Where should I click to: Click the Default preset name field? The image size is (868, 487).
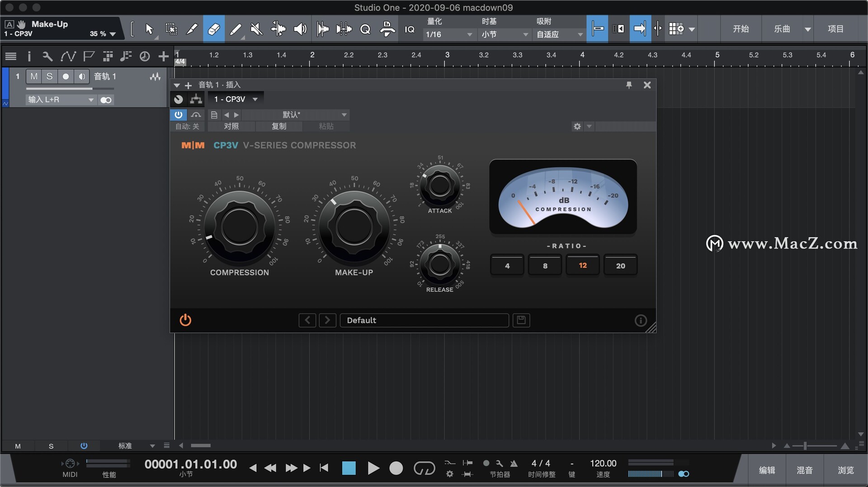coord(424,320)
